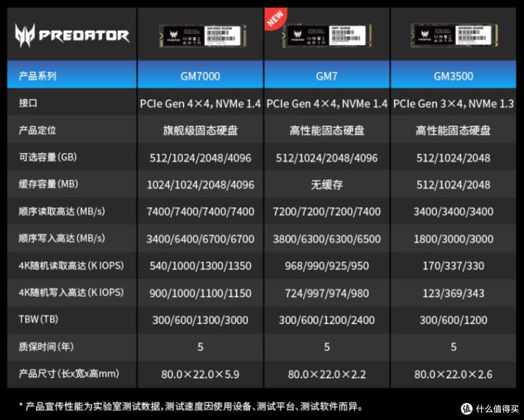Click GM3500 cache value 512/1024/2048
Screen dimensions: 524x420
(453, 185)
